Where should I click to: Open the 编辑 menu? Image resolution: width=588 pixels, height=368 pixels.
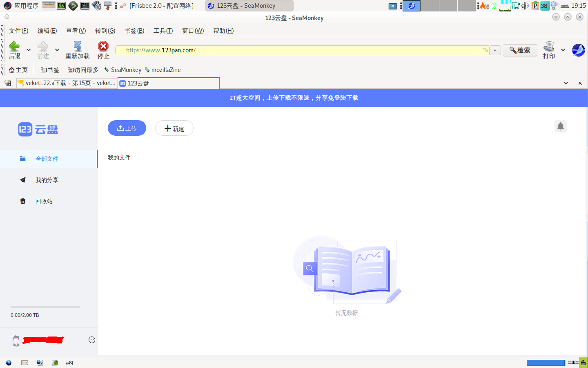(47, 31)
